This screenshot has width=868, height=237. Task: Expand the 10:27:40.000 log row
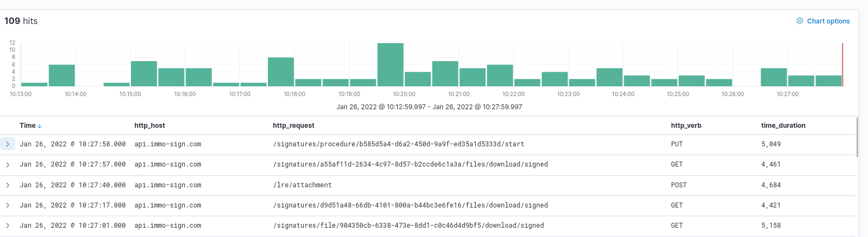tap(8, 185)
